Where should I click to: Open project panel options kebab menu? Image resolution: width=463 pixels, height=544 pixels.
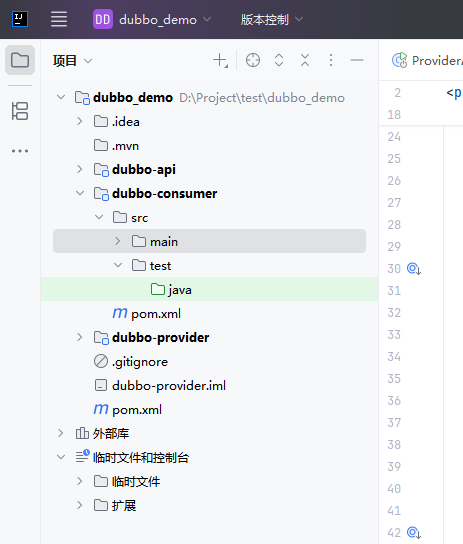coord(331,60)
